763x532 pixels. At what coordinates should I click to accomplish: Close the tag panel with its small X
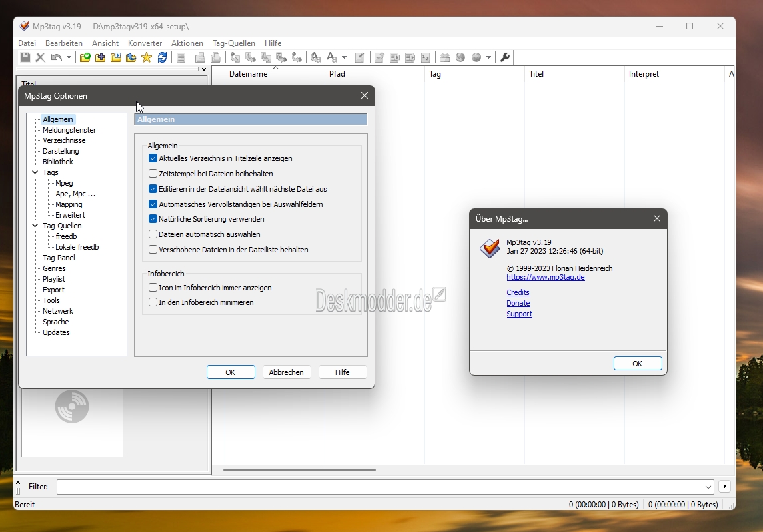(x=204, y=69)
